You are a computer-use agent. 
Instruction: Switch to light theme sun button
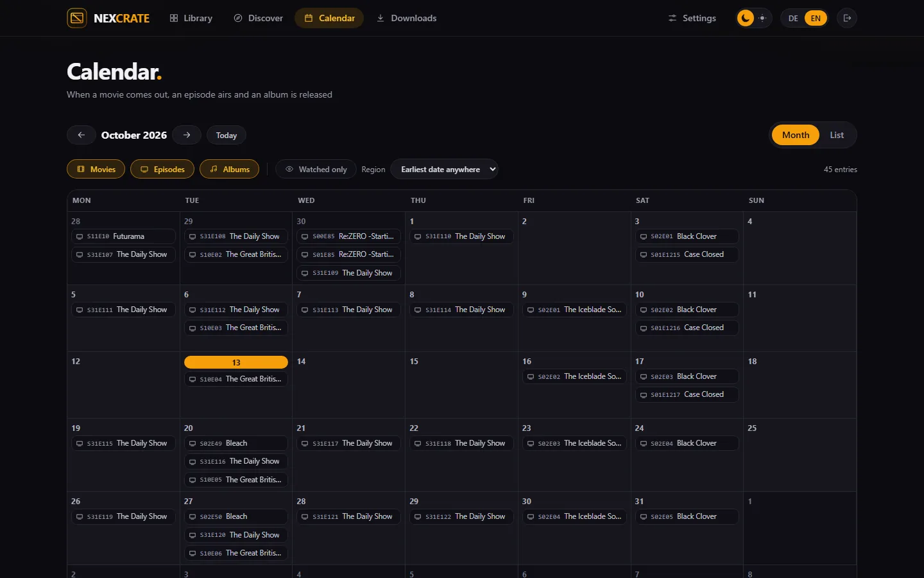tap(762, 18)
